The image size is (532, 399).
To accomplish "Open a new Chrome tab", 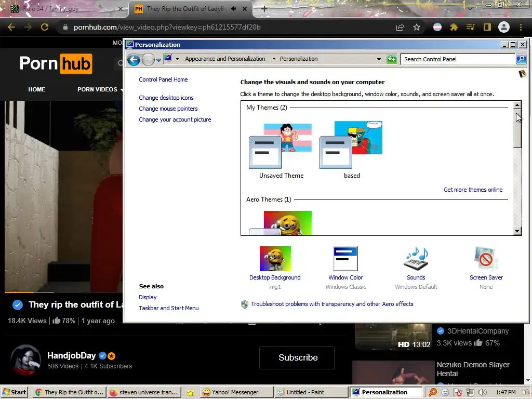I will (x=264, y=9).
